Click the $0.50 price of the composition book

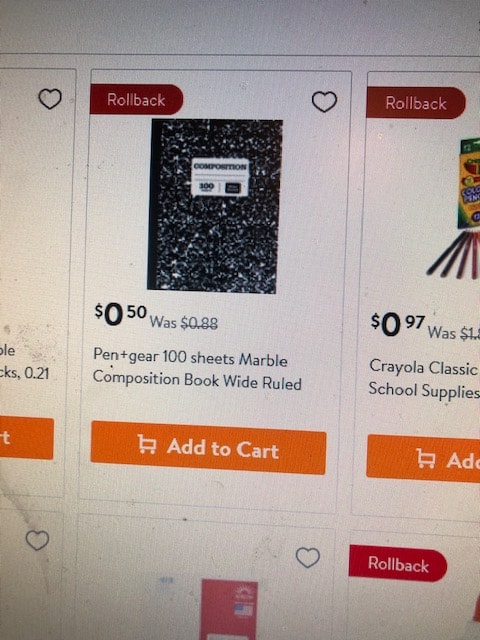click(x=120, y=315)
